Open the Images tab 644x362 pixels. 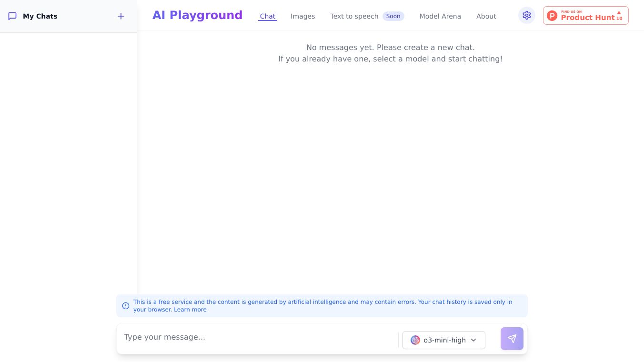coord(303,16)
